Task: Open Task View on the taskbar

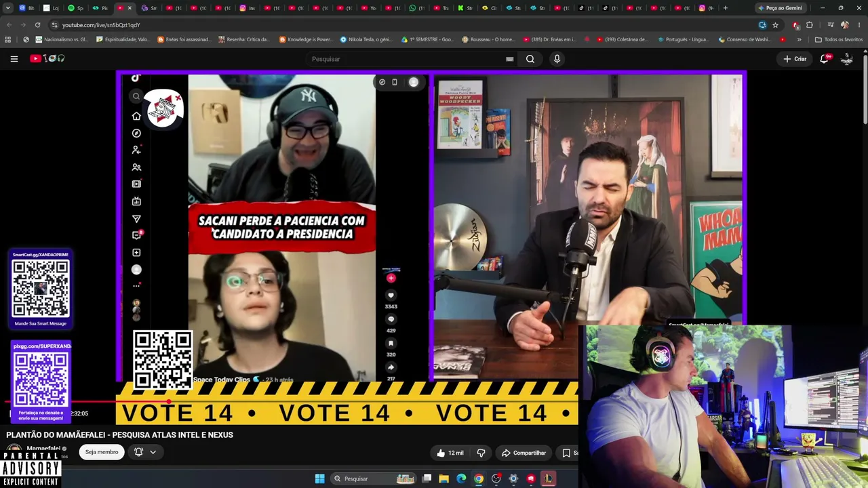Action: (x=427, y=479)
